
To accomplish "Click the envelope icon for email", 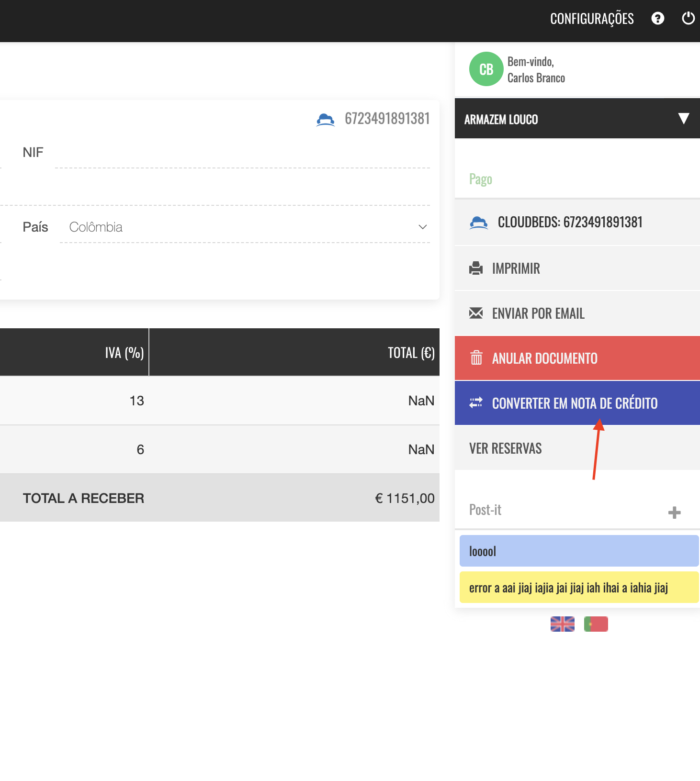I will 476,313.
